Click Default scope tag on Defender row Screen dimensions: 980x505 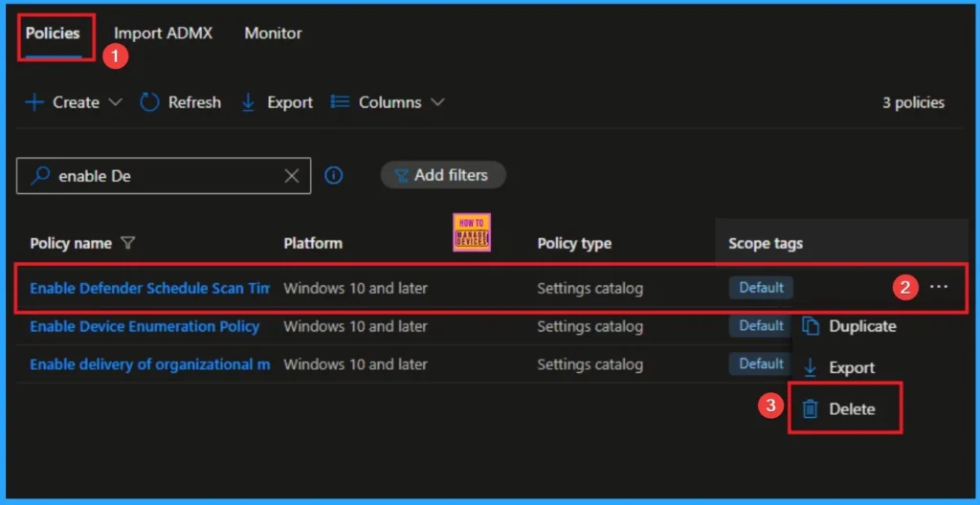tap(761, 288)
